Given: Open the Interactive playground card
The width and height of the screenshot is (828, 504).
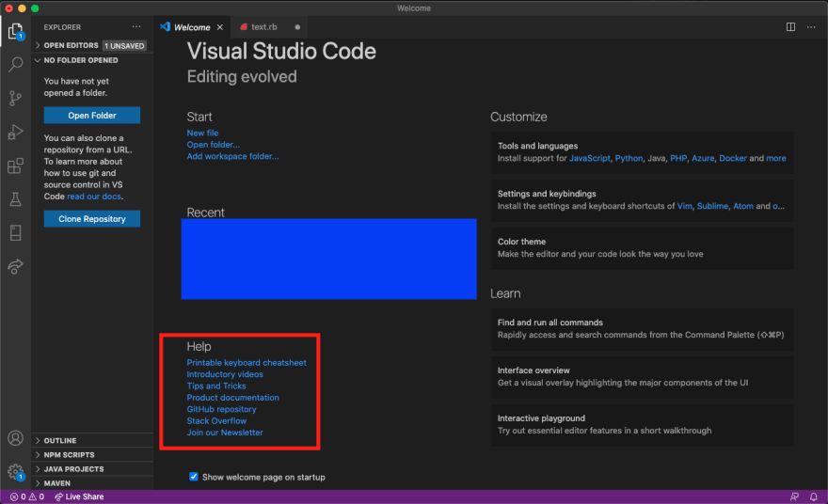Looking at the screenshot, I should (x=642, y=425).
